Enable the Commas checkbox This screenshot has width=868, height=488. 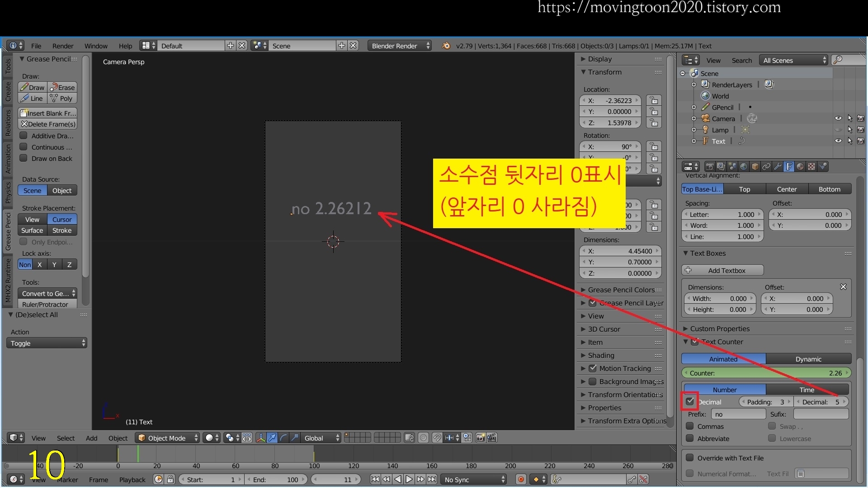click(x=690, y=426)
